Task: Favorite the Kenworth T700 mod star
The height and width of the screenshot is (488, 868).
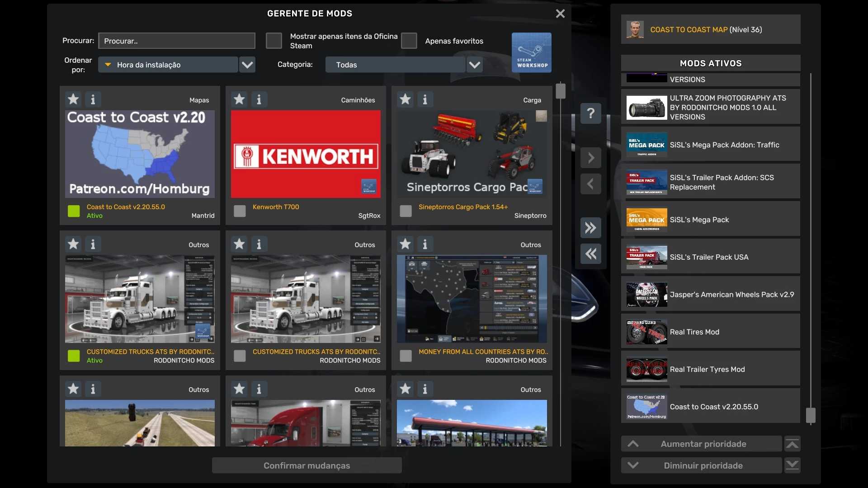Action: pos(239,99)
